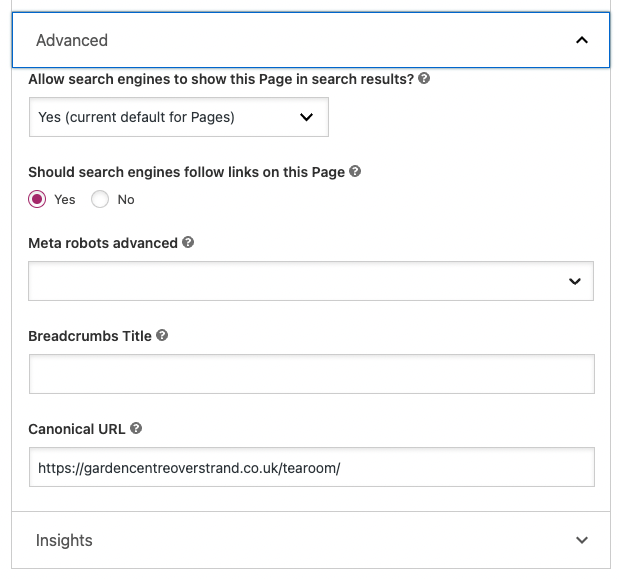The height and width of the screenshot is (579, 619).
Task: Click the "No" radio label text
Action: pyautogui.click(x=126, y=200)
